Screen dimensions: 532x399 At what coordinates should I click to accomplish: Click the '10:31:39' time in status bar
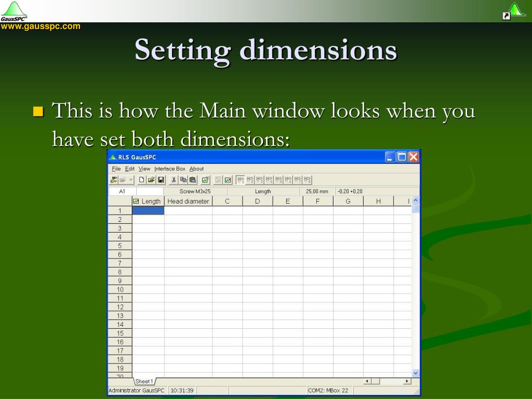[182, 391]
